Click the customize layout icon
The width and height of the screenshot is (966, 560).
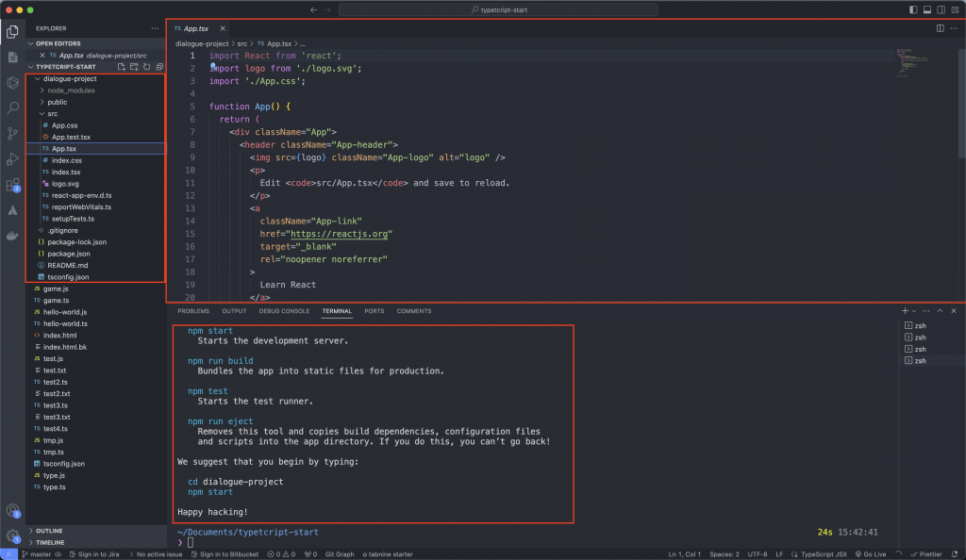[x=955, y=9]
